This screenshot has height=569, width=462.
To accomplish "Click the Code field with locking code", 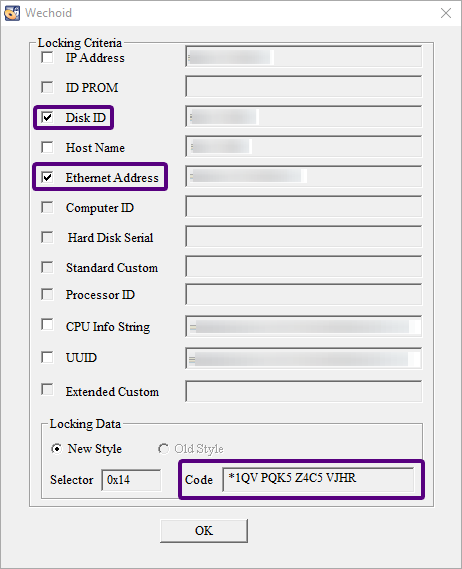I will click(318, 479).
